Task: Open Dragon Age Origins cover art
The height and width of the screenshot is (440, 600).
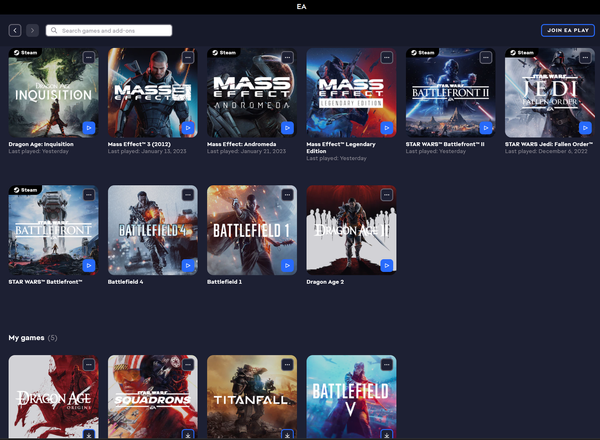Action: pos(54,397)
